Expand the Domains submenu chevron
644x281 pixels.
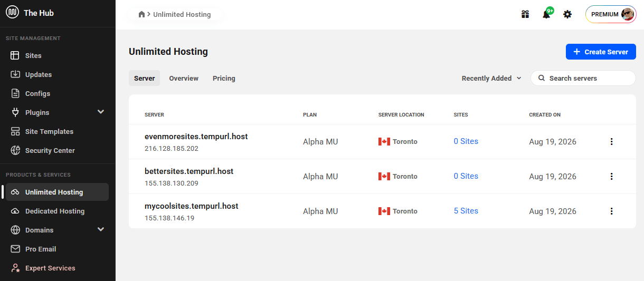[x=101, y=229]
